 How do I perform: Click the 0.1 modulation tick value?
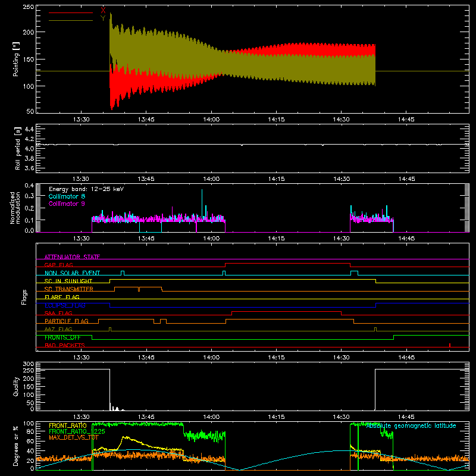29,220
